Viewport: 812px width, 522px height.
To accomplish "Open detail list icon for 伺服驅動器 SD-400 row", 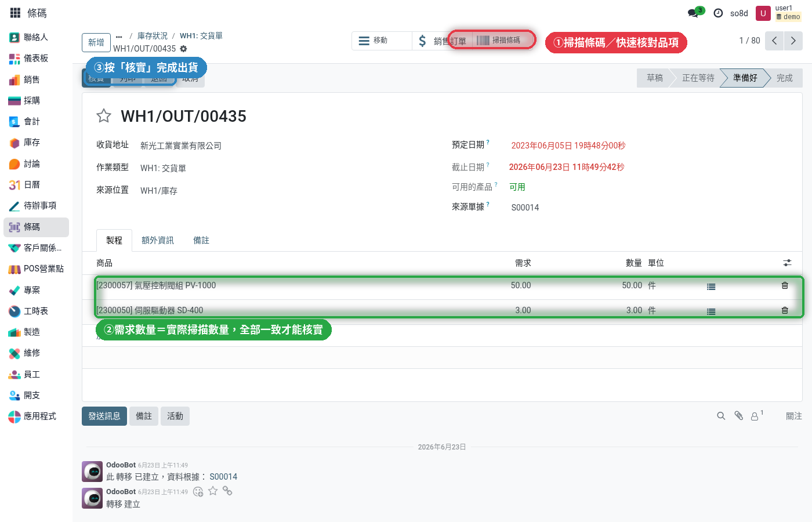I will (711, 311).
